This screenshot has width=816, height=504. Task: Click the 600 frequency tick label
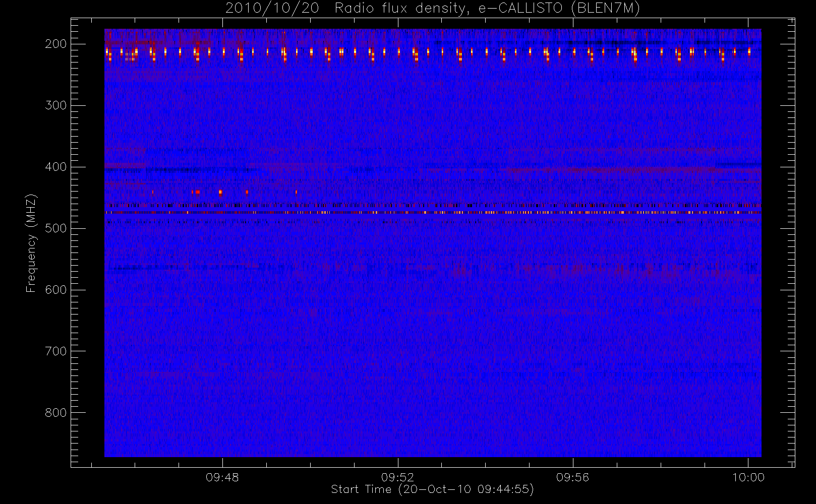[55, 290]
